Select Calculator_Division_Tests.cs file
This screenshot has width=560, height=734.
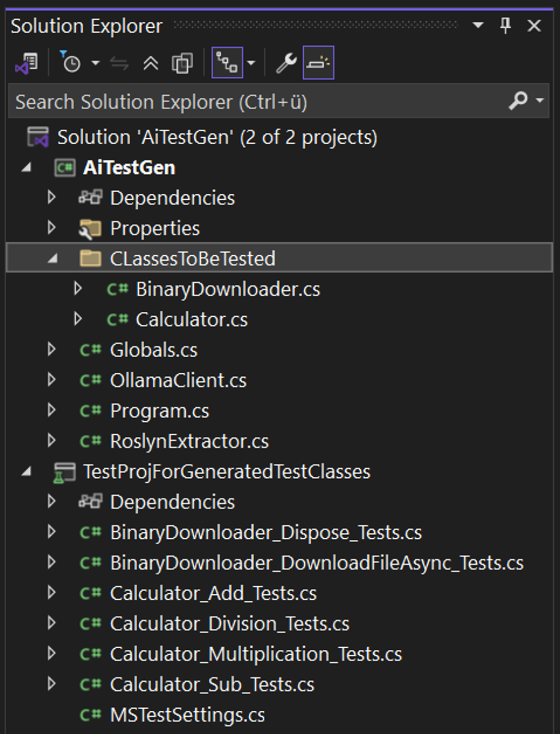point(229,624)
